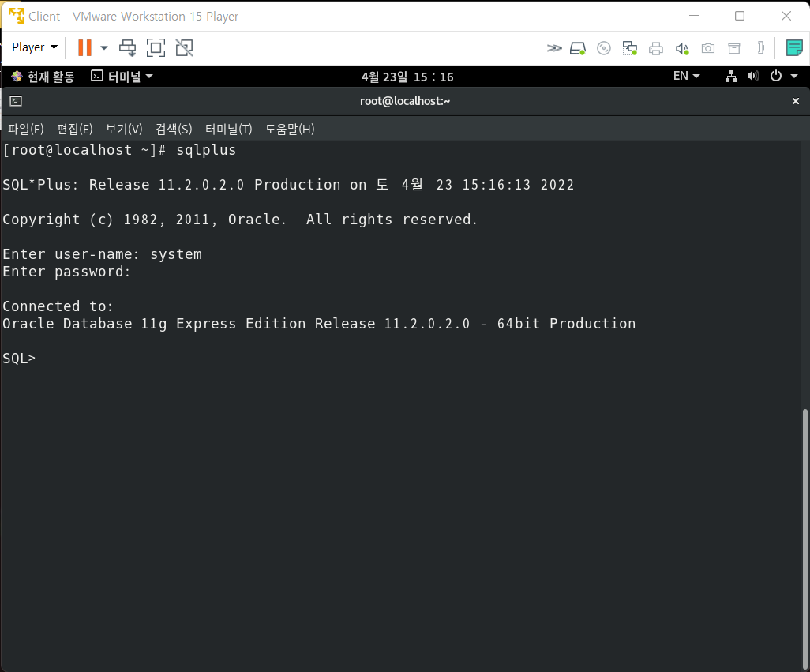Click the root@localhost:~ window title
The height and width of the screenshot is (672, 810).
pos(405,101)
